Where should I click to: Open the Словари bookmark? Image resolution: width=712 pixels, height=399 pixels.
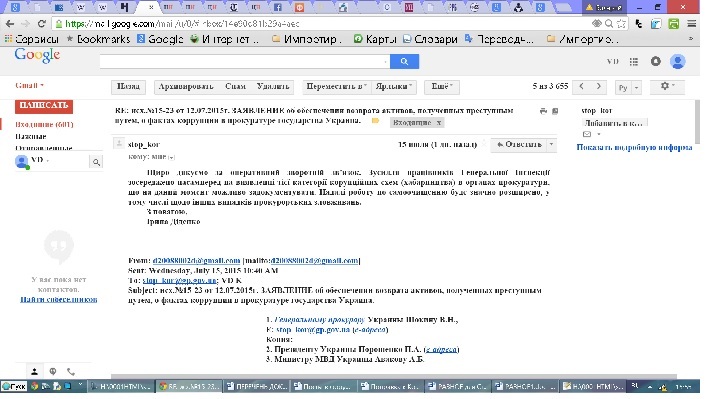(x=430, y=39)
